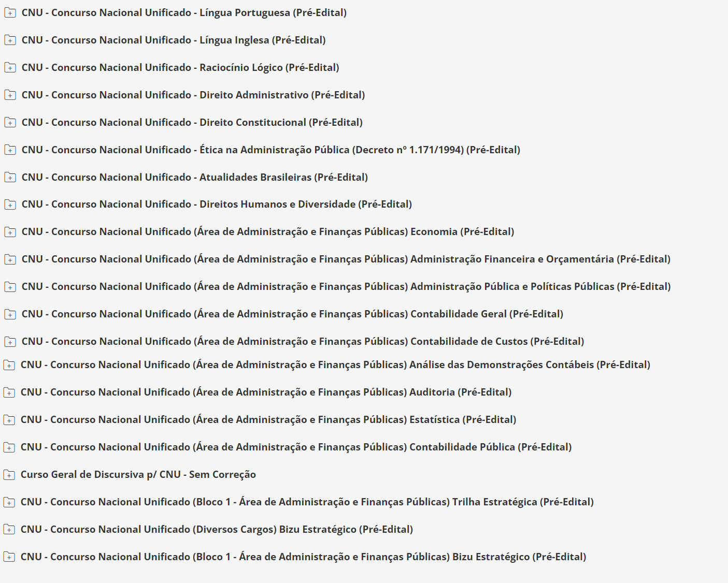The height and width of the screenshot is (583, 728).
Task: Open the Bloco 1 Trilha Estratégica course
Action: [x=307, y=502]
